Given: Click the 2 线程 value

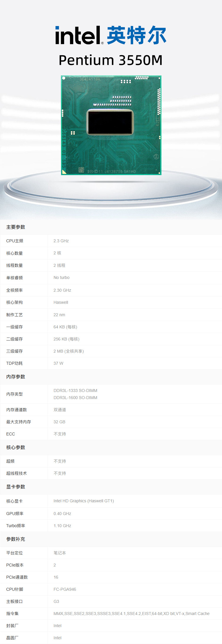Looking at the screenshot, I should (x=59, y=265).
